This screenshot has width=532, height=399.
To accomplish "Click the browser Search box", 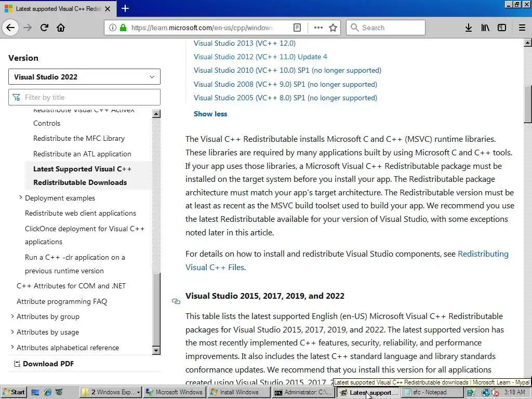I will tap(385, 28).
